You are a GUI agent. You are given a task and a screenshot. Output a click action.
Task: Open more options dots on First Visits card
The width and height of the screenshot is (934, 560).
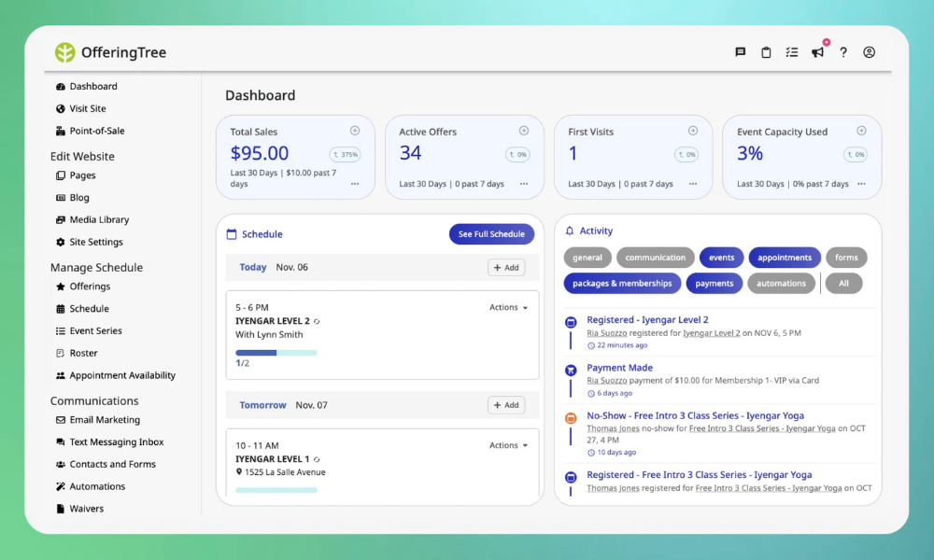(693, 184)
